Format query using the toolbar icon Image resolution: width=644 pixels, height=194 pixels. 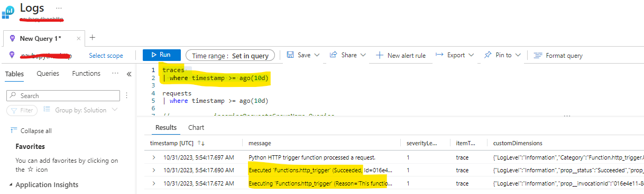point(538,55)
